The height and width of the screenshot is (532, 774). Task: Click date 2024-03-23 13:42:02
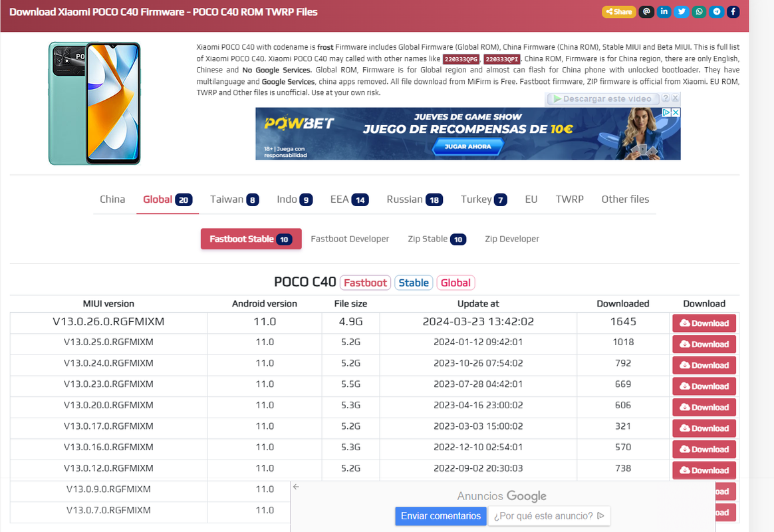[478, 322]
